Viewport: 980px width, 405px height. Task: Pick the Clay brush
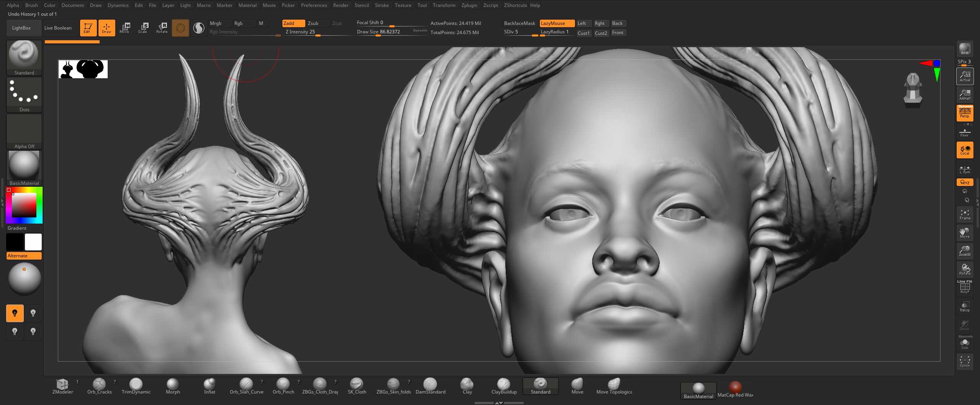pos(467,386)
